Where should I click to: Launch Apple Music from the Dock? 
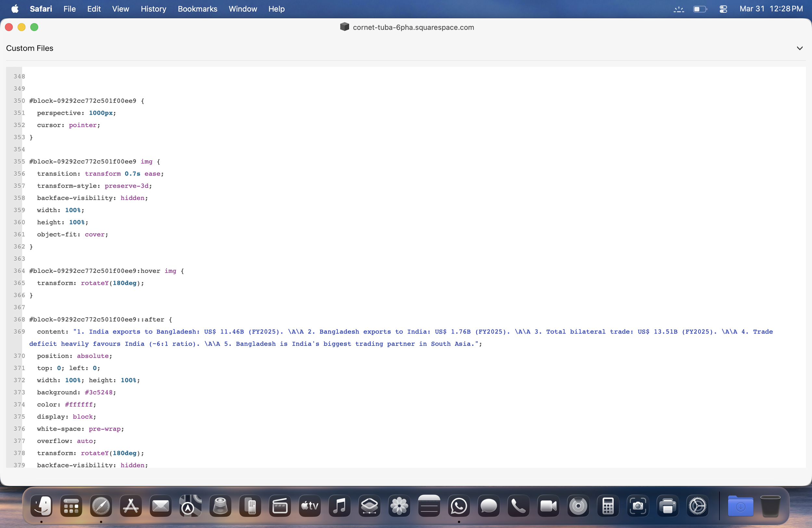(x=339, y=506)
